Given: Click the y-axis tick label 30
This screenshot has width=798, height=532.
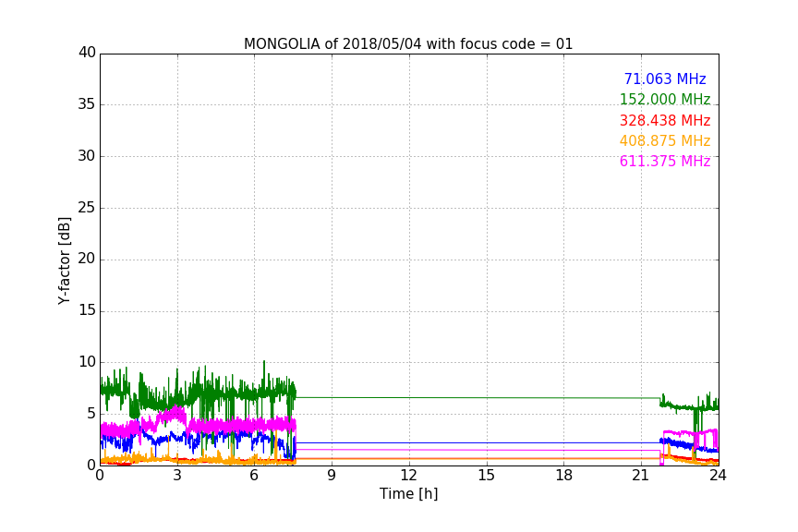Looking at the screenshot, I should point(87,156).
